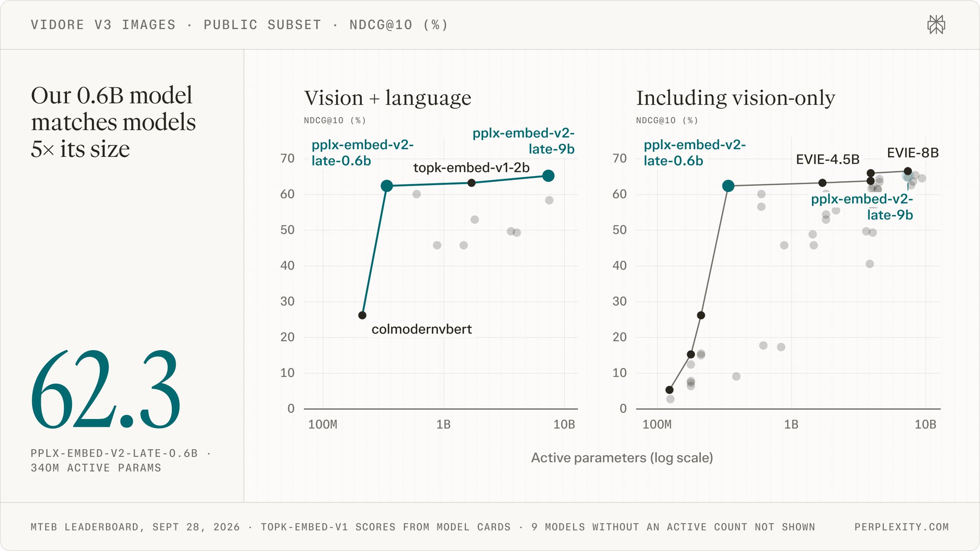Select the colmodernvbert label in left chart
The image size is (980, 551).
pos(422,329)
